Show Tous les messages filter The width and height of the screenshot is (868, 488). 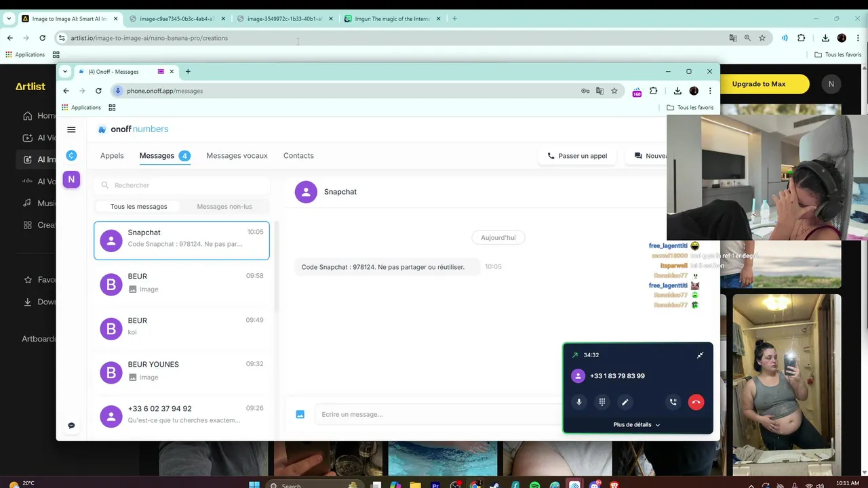click(x=138, y=207)
